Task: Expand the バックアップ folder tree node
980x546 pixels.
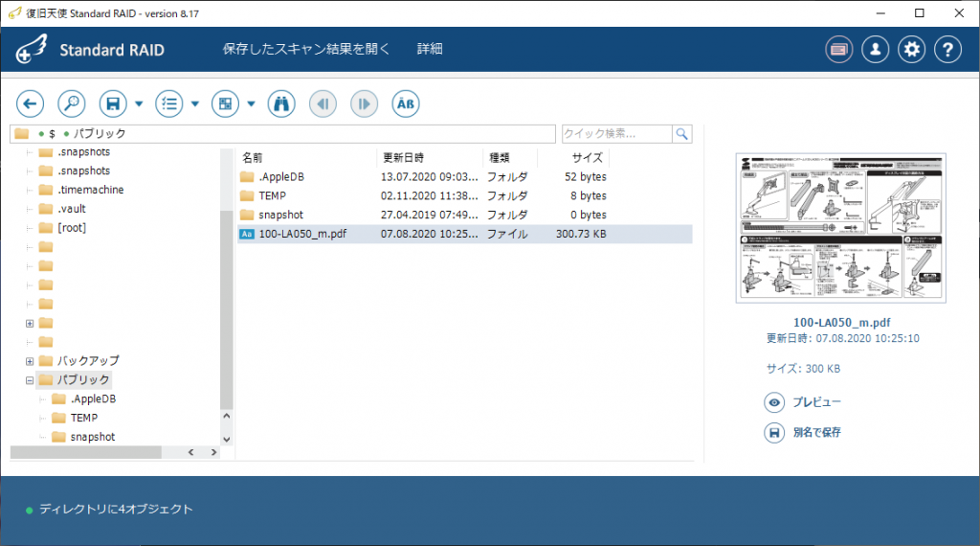Action: click(30, 361)
